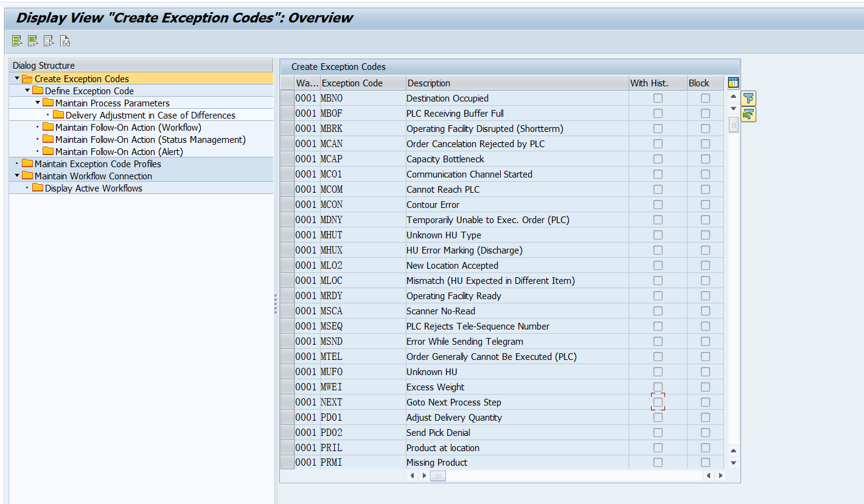The width and height of the screenshot is (864, 504).
Task: Click folder icon of Delivery Adjustment in Case of Differences
Action: 58,116
